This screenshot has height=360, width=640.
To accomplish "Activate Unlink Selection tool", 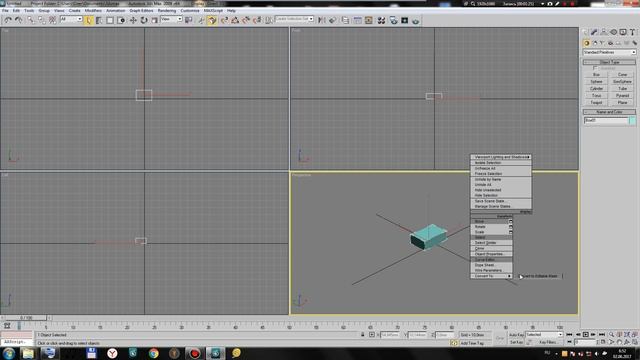I will [x=42, y=20].
